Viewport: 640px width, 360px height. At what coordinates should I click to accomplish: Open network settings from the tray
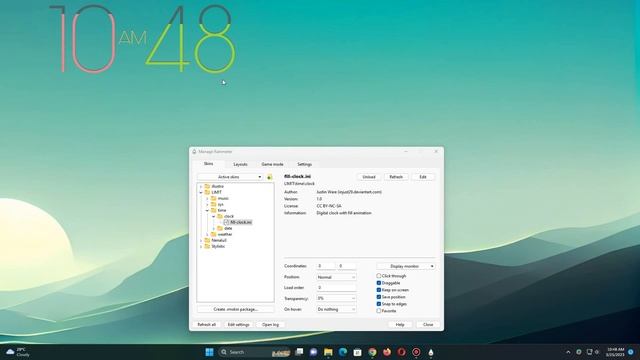(589, 352)
